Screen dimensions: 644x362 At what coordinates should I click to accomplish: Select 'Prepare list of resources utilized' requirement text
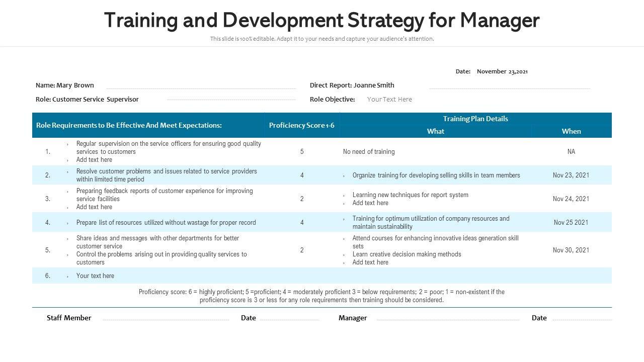[166, 223]
